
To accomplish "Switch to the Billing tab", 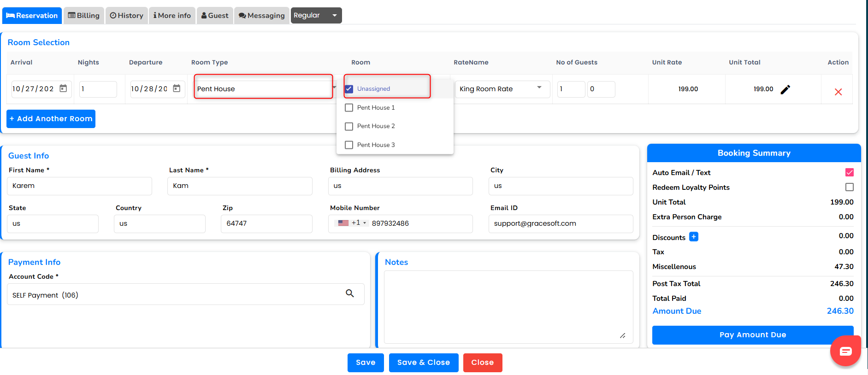I will click(84, 16).
